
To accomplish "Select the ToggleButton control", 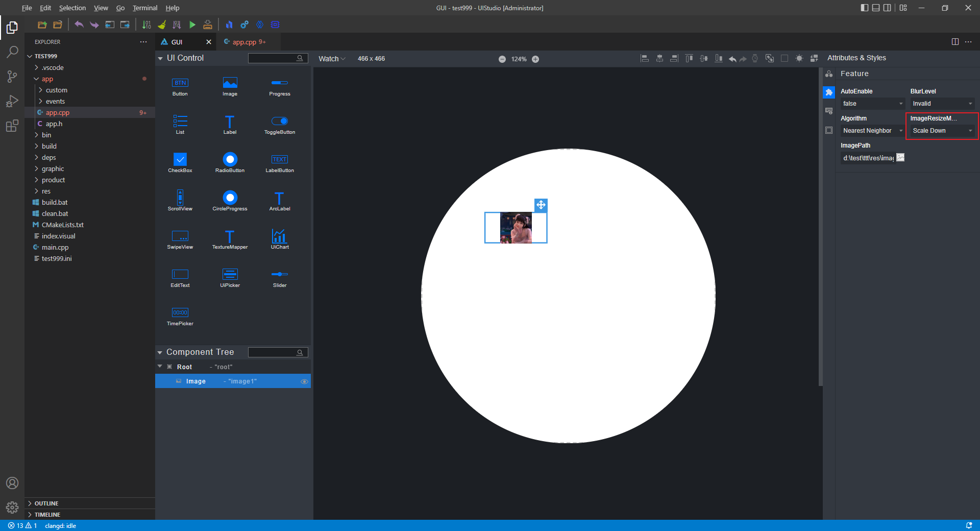I will pyautogui.click(x=279, y=122).
